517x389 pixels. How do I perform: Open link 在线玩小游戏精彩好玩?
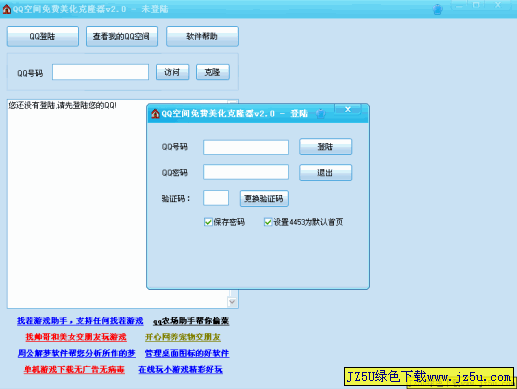pyautogui.click(x=180, y=369)
